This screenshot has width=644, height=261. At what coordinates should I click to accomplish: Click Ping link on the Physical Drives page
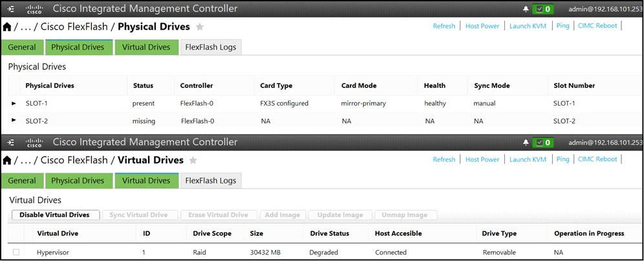pyautogui.click(x=563, y=25)
